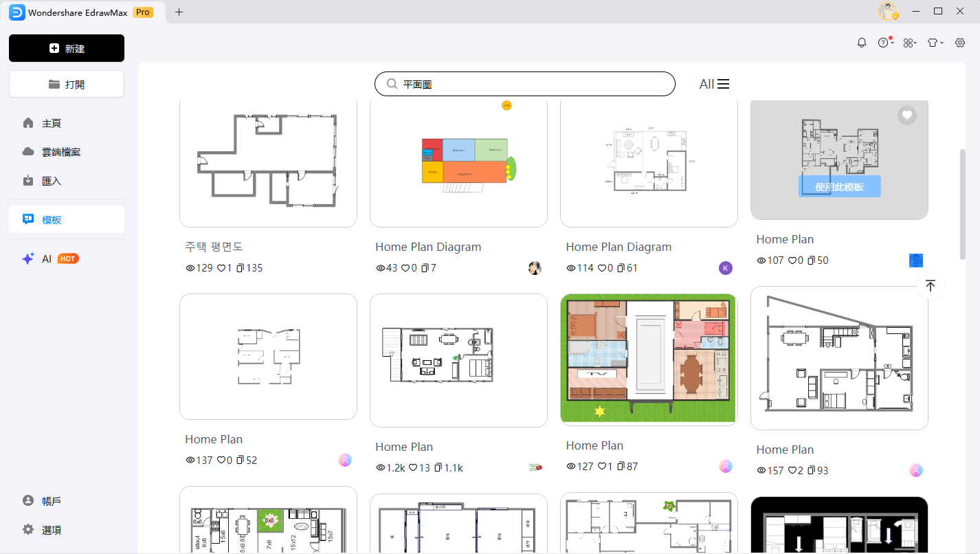Click the search field containing 平面圖
The height and width of the screenshot is (554, 980).
coord(525,84)
